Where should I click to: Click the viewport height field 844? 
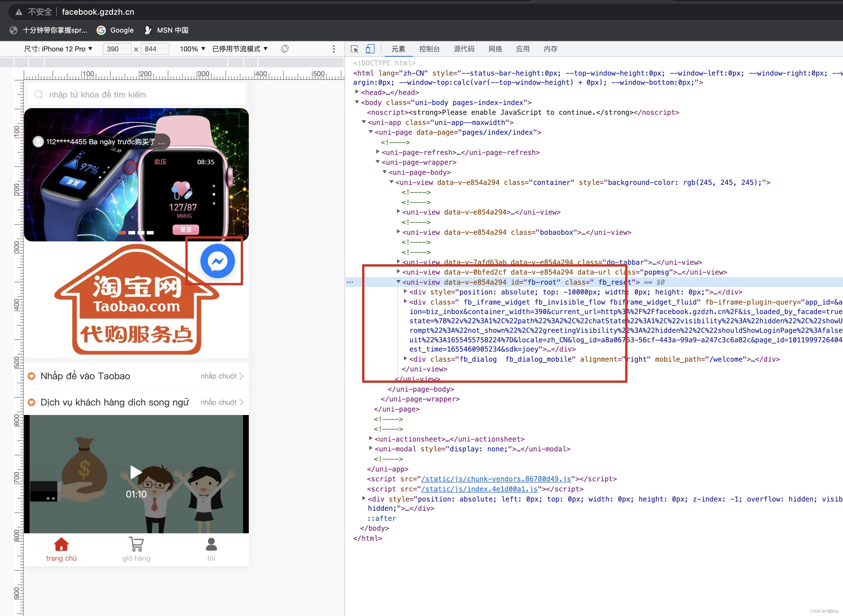(x=155, y=49)
